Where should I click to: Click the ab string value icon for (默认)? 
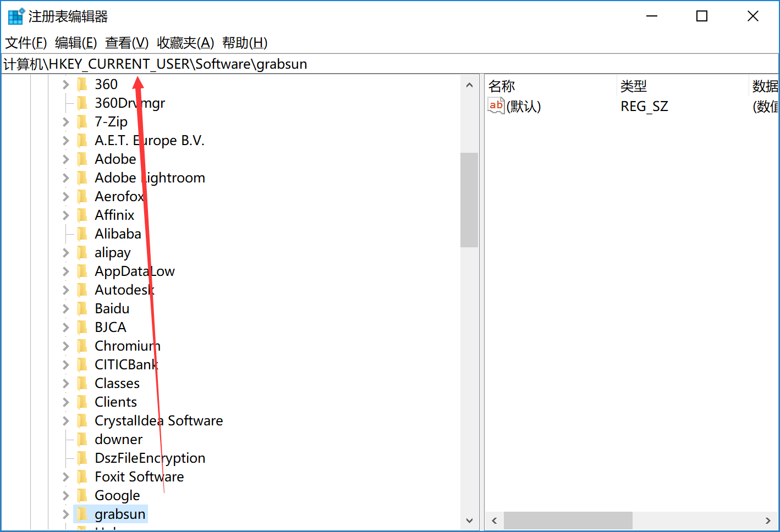(x=496, y=106)
